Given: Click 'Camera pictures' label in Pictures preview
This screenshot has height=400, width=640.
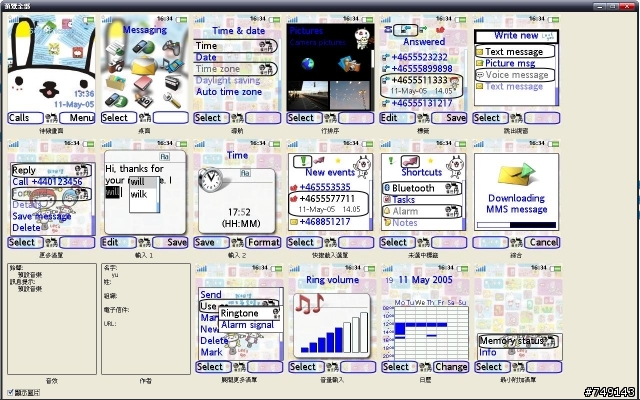Looking at the screenshot, I should 318,42.
